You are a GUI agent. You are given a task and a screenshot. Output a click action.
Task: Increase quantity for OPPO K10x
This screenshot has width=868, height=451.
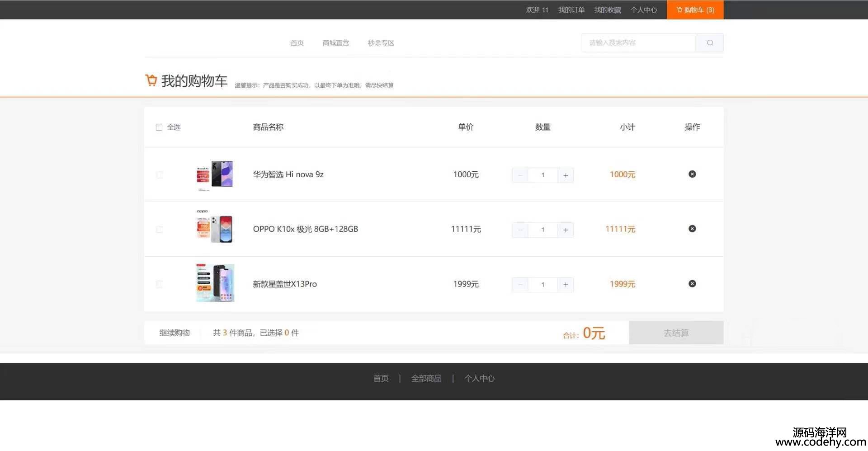(x=566, y=230)
